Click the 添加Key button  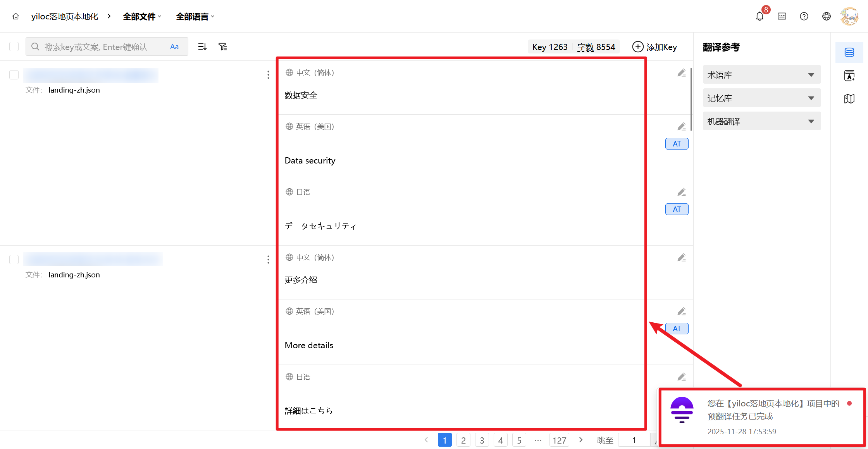pos(654,47)
